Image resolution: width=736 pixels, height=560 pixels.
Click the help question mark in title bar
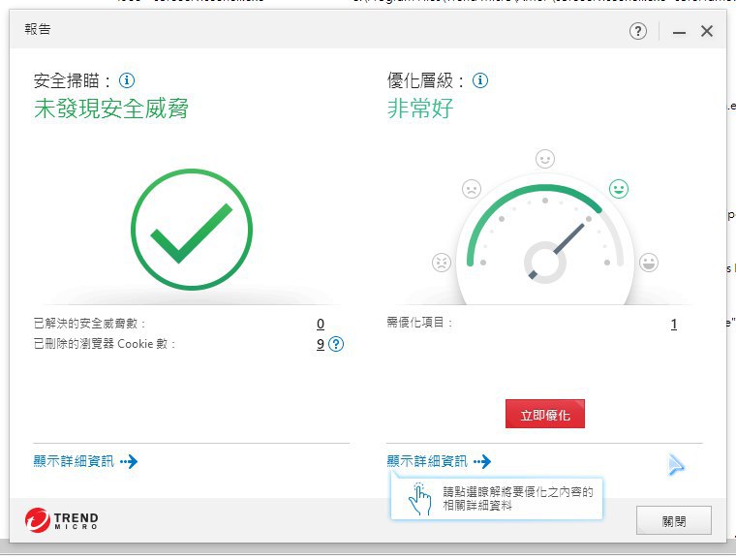point(637,31)
